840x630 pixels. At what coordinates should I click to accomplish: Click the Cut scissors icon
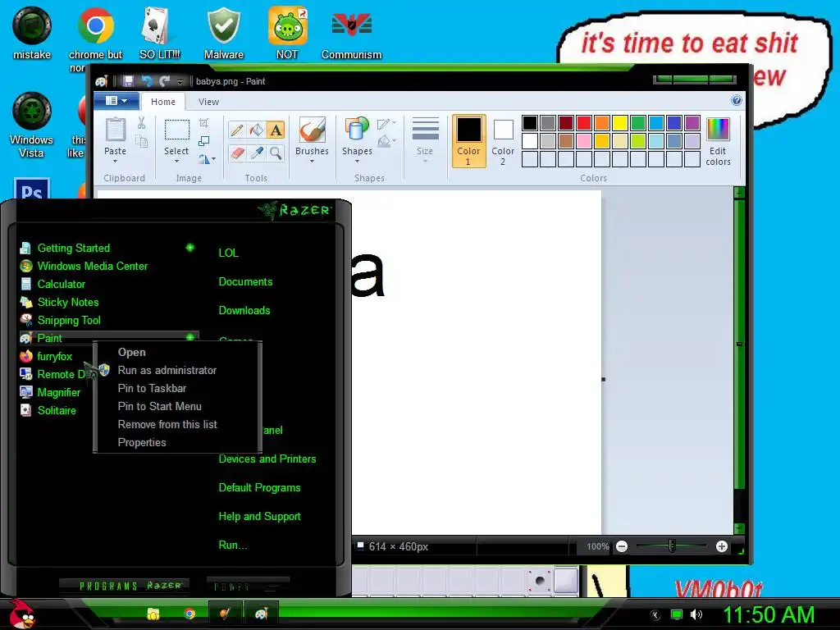141,123
